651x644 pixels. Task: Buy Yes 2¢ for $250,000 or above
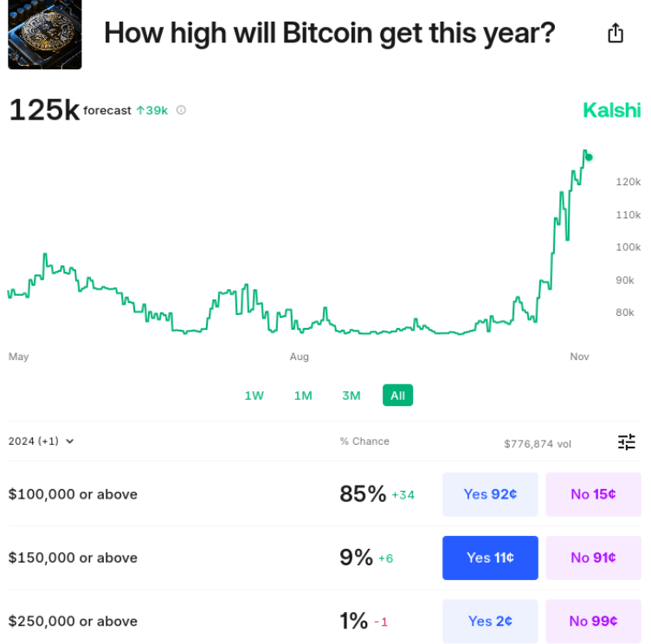click(x=490, y=621)
